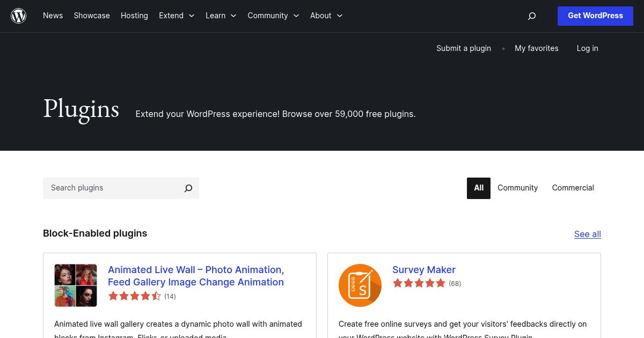Click the Animated Live Wall star rating
644x338 pixels.
click(x=135, y=296)
